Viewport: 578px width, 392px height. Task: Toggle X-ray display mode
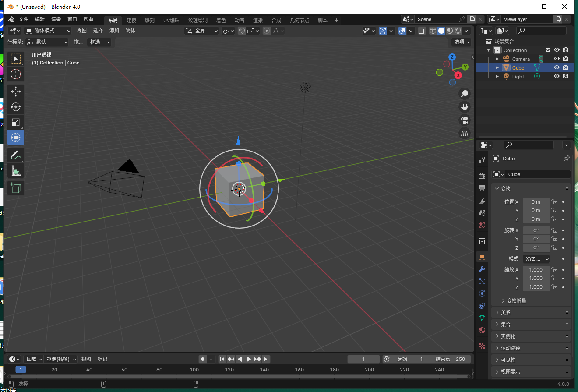[422, 31]
